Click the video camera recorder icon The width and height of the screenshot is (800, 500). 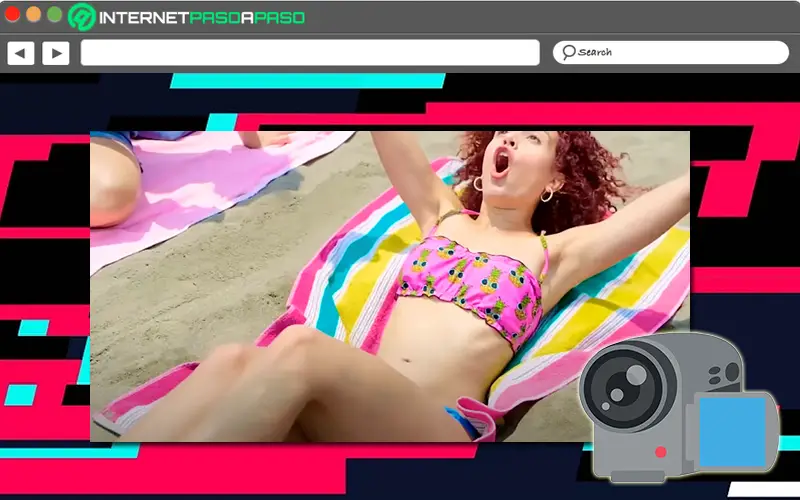[x=679, y=407]
